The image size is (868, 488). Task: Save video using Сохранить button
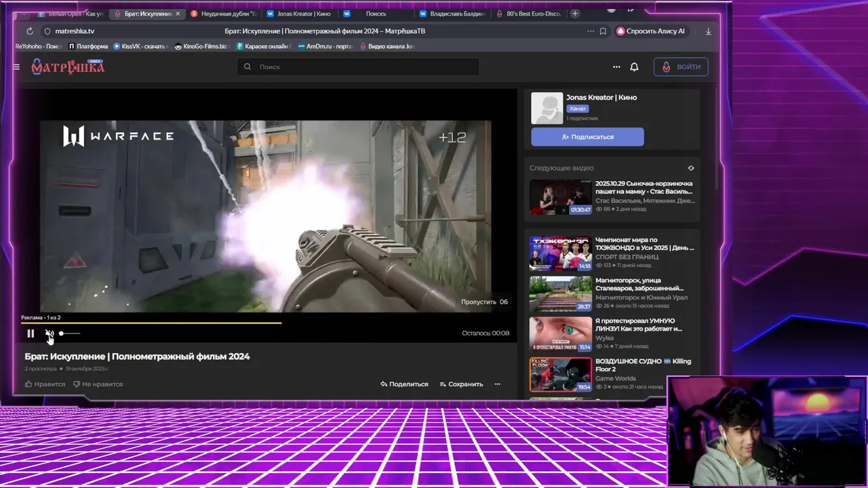(461, 384)
